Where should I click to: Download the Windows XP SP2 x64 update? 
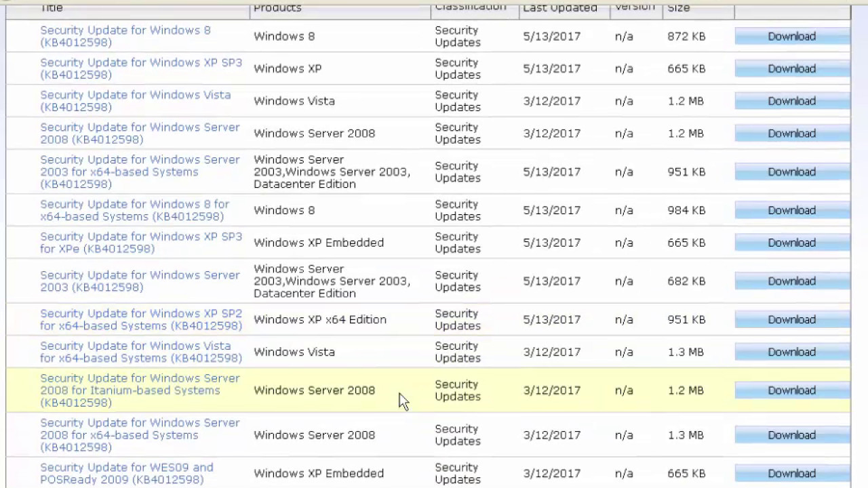[x=792, y=320]
